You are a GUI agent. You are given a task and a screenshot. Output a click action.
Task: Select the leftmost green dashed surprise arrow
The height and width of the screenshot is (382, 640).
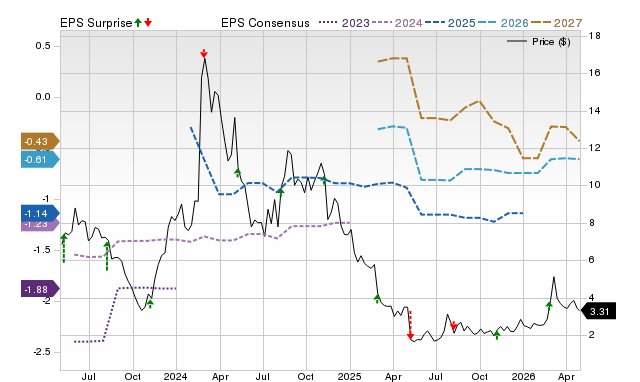[x=64, y=249]
